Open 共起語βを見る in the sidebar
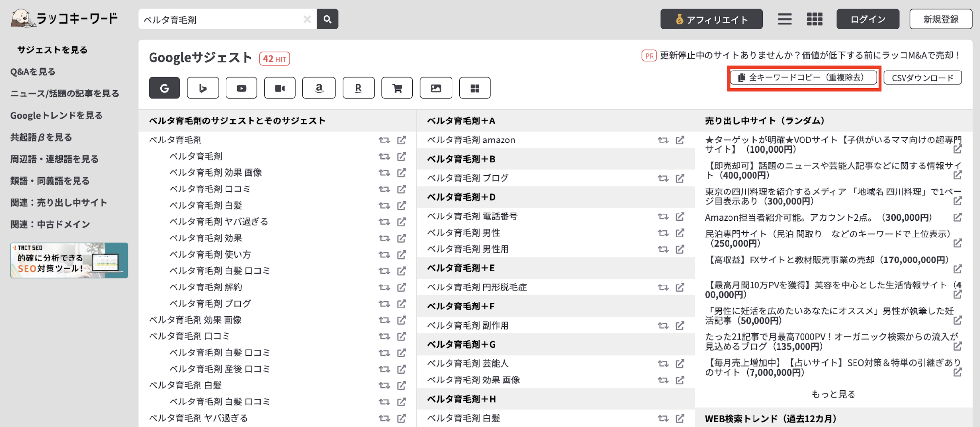 point(41,138)
